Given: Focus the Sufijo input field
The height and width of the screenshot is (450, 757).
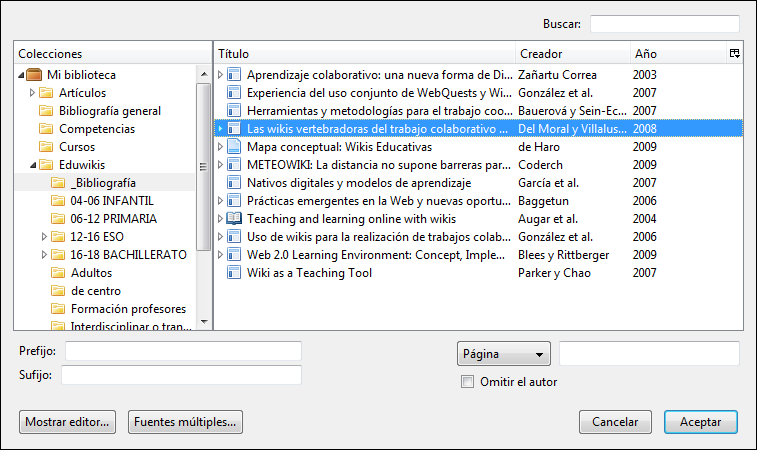Looking at the screenshot, I should point(182,375).
